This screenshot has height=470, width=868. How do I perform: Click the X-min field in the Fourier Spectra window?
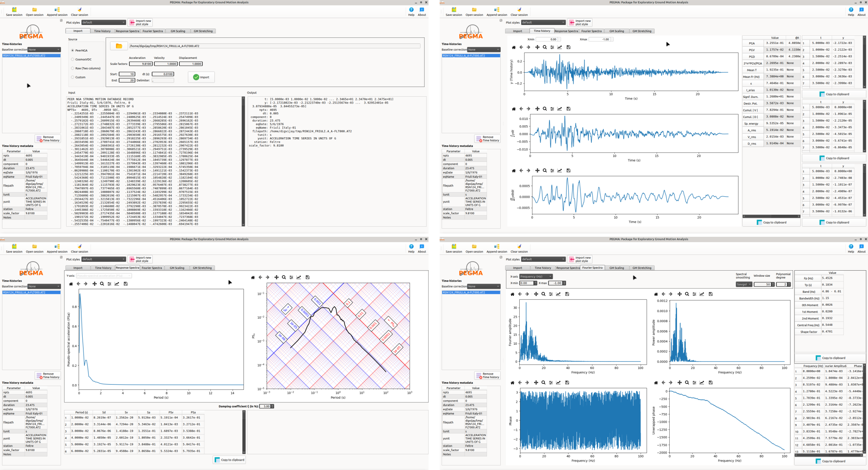(527, 283)
